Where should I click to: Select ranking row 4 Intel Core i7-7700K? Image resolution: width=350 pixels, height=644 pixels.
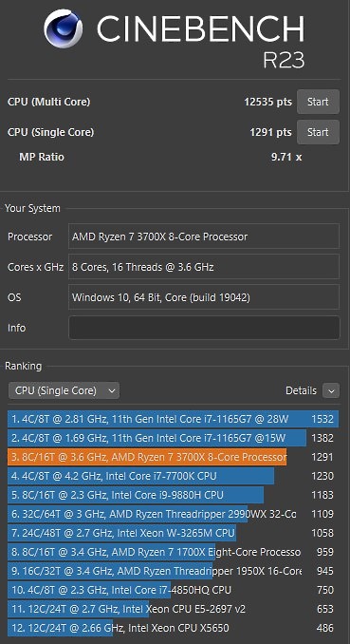pos(174,476)
